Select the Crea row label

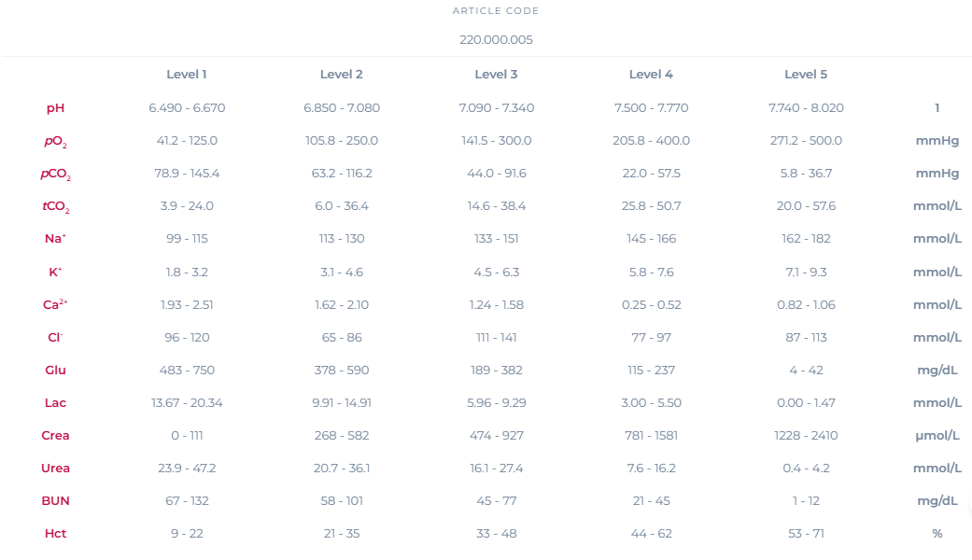(56, 436)
